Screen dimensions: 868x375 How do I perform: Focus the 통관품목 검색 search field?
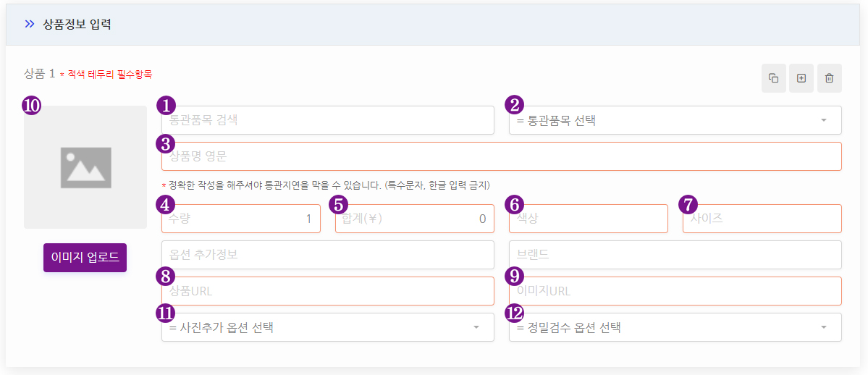(328, 120)
